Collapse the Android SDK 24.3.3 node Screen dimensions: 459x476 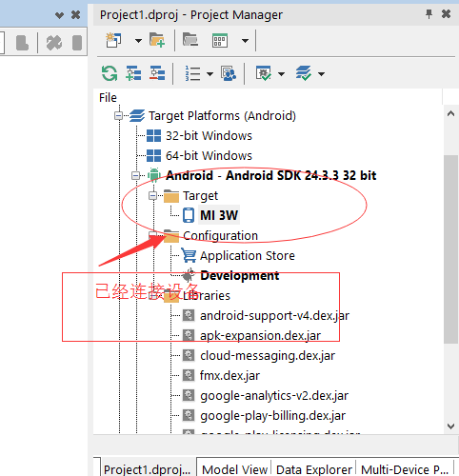135,175
